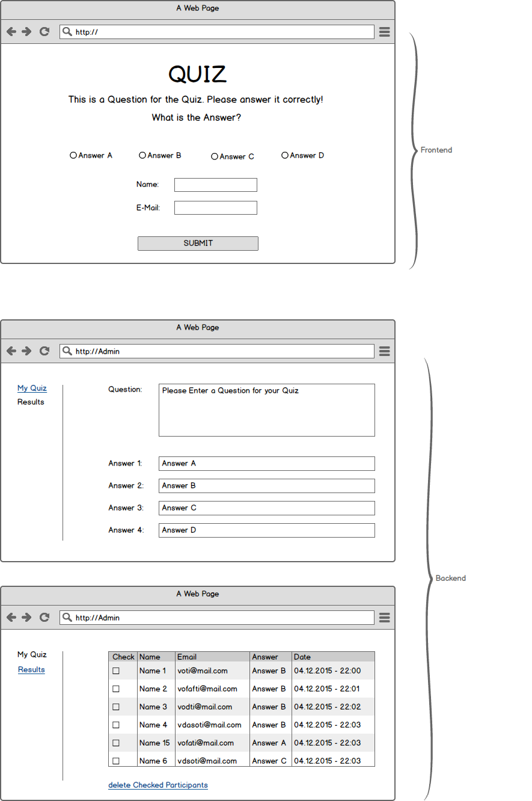Check the box for Name 15
532x801 pixels.
(116, 743)
